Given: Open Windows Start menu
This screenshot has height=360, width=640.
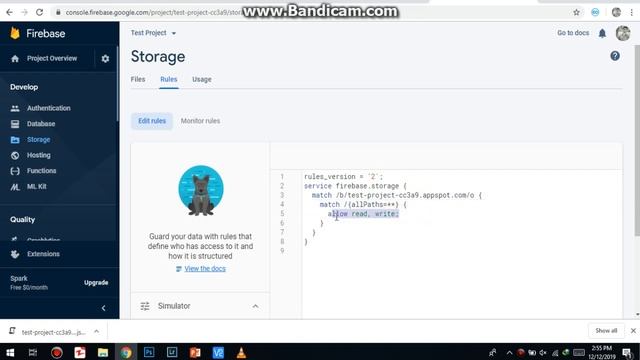Looking at the screenshot, I should coord(10,352).
